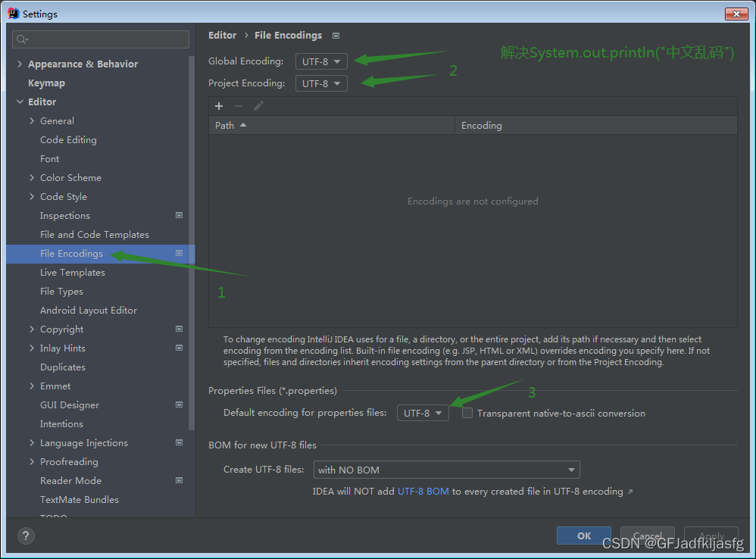Expand the Emmet node
756x559 pixels.
point(32,386)
